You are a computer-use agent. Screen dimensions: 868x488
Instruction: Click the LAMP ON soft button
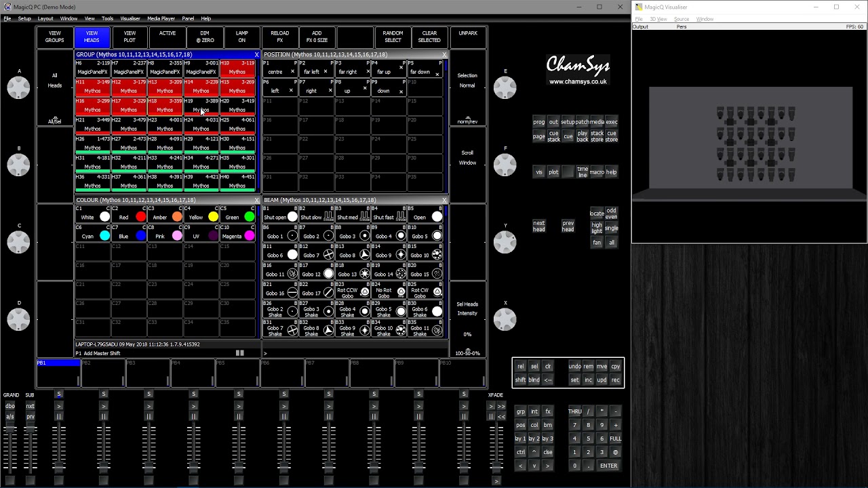click(242, 37)
